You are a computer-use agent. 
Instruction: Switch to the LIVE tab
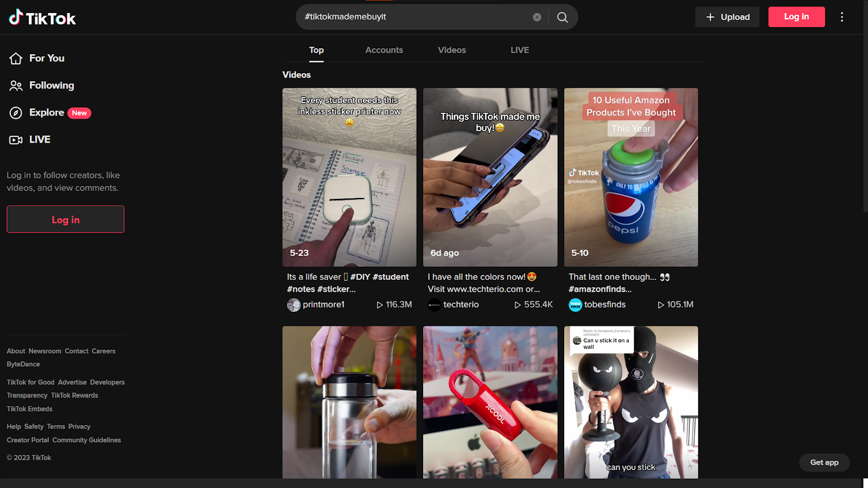point(520,50)
